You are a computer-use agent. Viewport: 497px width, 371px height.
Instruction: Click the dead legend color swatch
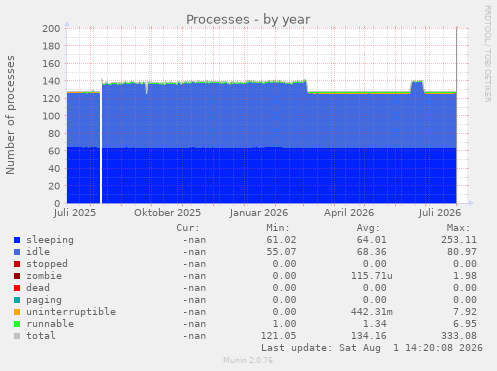tap(17, 288)
